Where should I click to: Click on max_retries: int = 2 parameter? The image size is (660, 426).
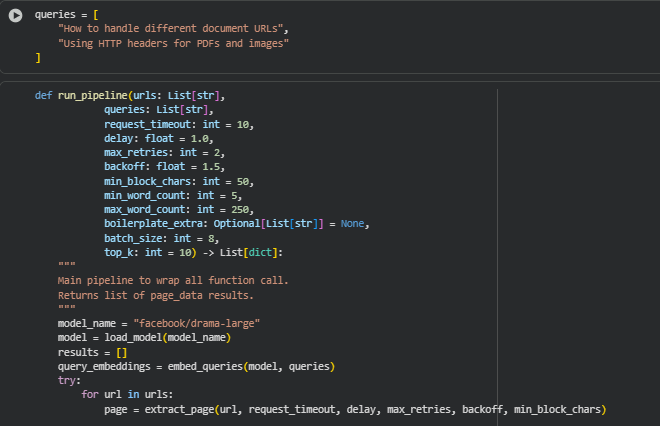(x=164, y=152)
